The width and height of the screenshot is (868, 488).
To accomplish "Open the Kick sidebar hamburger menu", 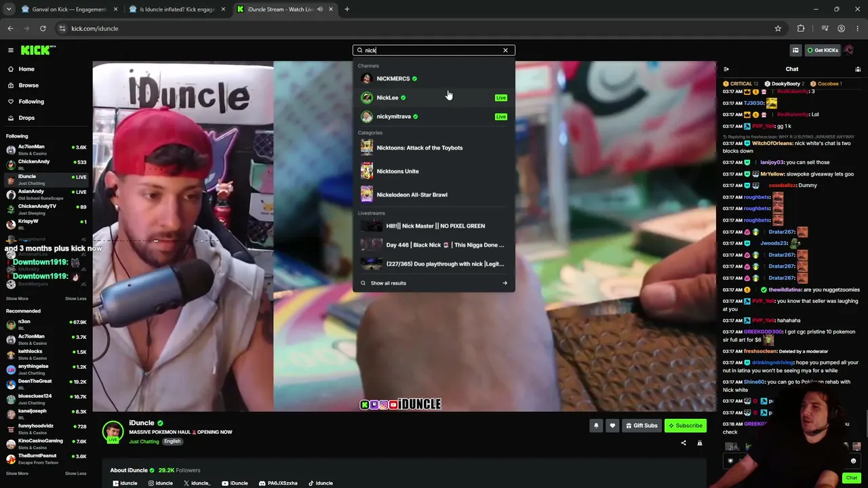I will 11,50.
